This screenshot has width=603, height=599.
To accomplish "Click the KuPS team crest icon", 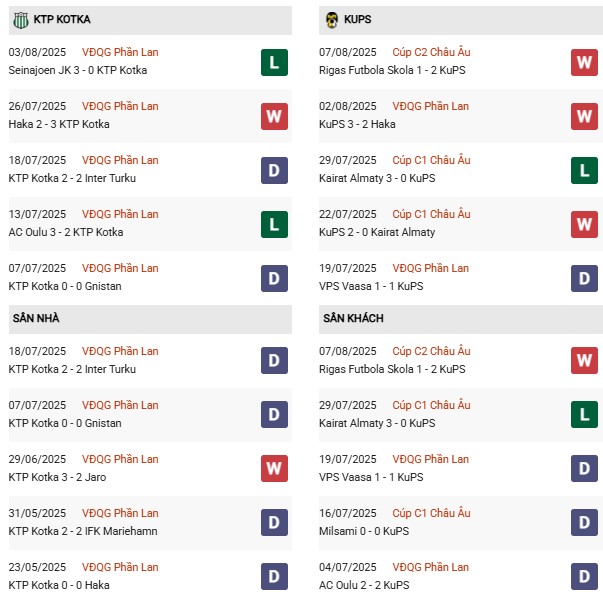I will [x=331, y=20].
